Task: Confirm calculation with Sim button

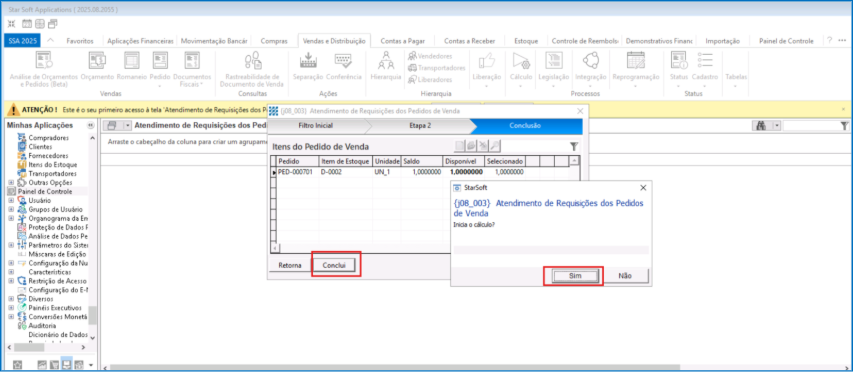Action: [x=575, y=276]
